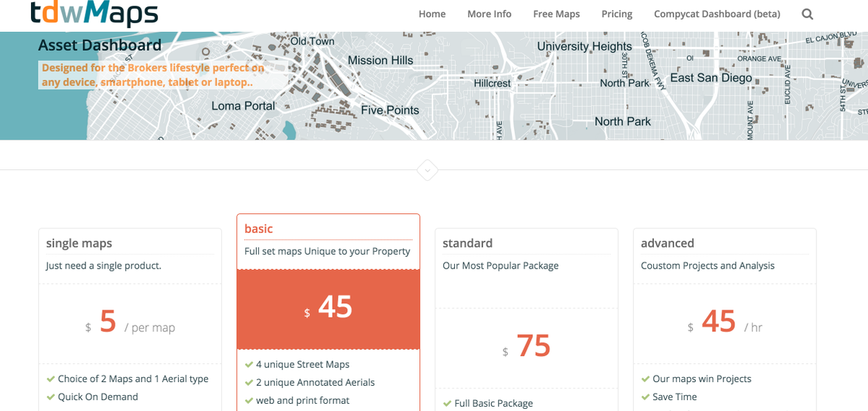The width and height of the screenshot is (868, 411).
Task: Click the 'Designed for the Brokers lifestyle' tagline
Action: click(x=153, y=75)
